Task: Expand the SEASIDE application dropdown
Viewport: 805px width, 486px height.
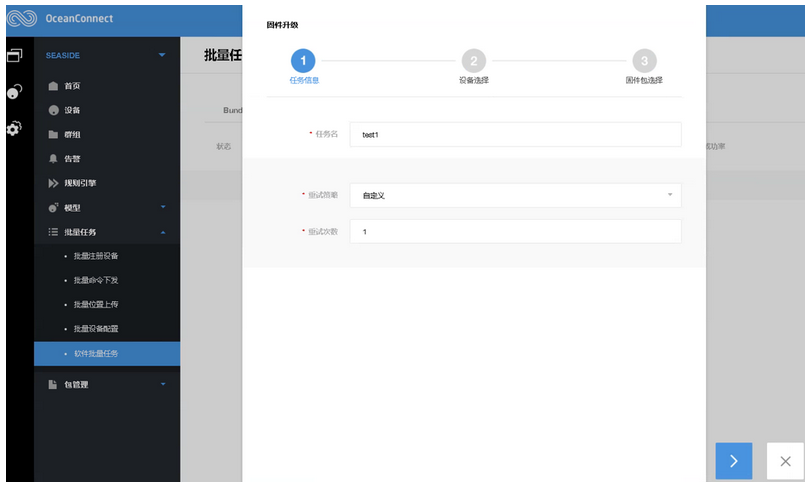Action: point(162,55)
